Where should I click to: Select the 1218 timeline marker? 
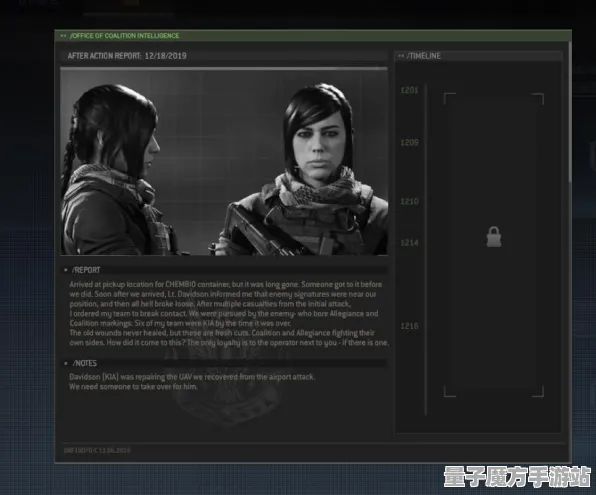[x=409, y=326]
